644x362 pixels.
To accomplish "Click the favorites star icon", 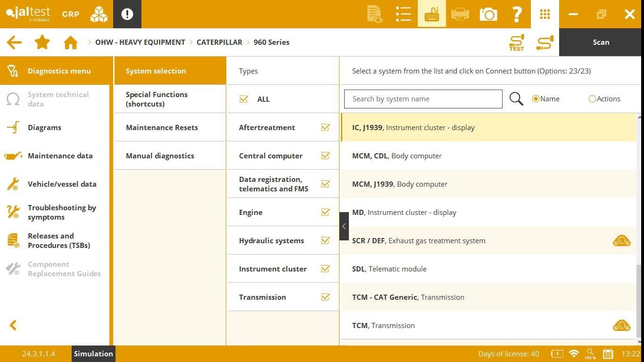I will tap(42, 42).
